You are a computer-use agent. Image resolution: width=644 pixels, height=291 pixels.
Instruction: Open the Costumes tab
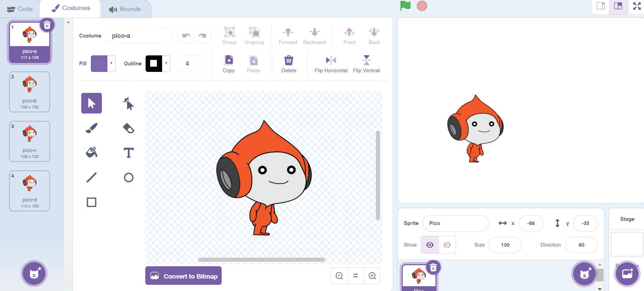pos(71,8)
